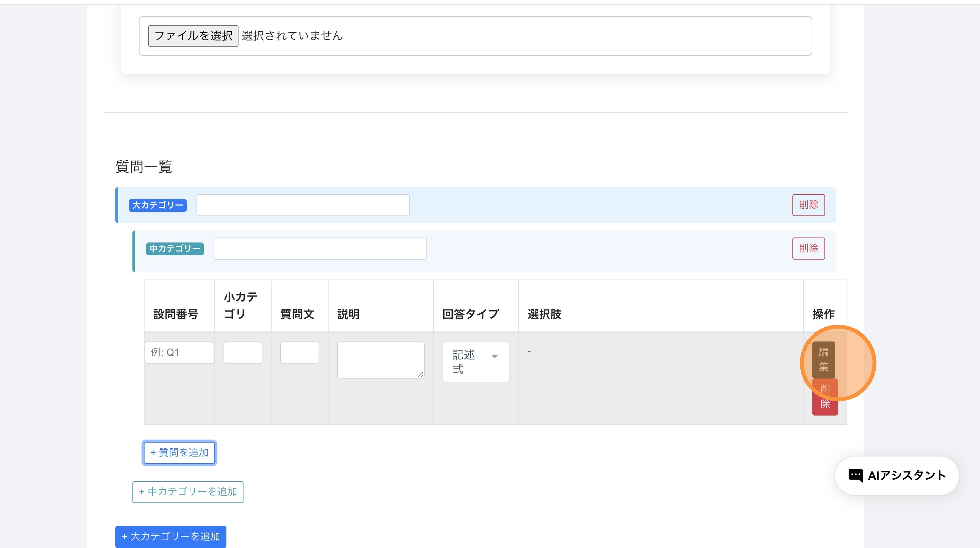Click the 質問文 input field
This screenshot has width=980, height=548.
[x=299, y=353]
